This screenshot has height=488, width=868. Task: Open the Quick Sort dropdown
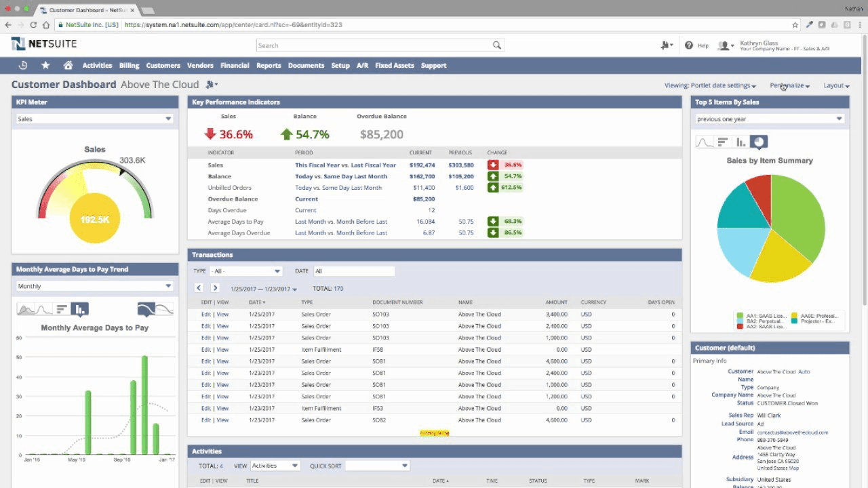pyautogui.click(x=378, y=466)
